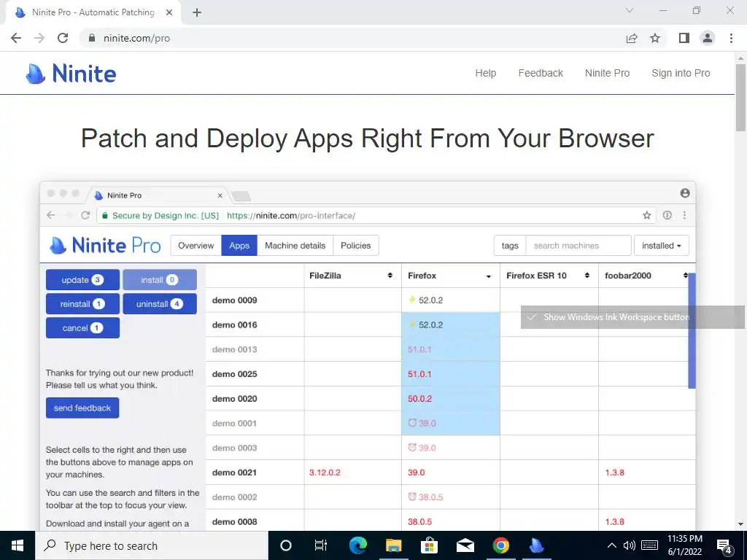The height and width of the screenshot is (560, 747).
Task: Open the Chrome profile avatar
Action: pyautogui.click(x=708, y=38)
